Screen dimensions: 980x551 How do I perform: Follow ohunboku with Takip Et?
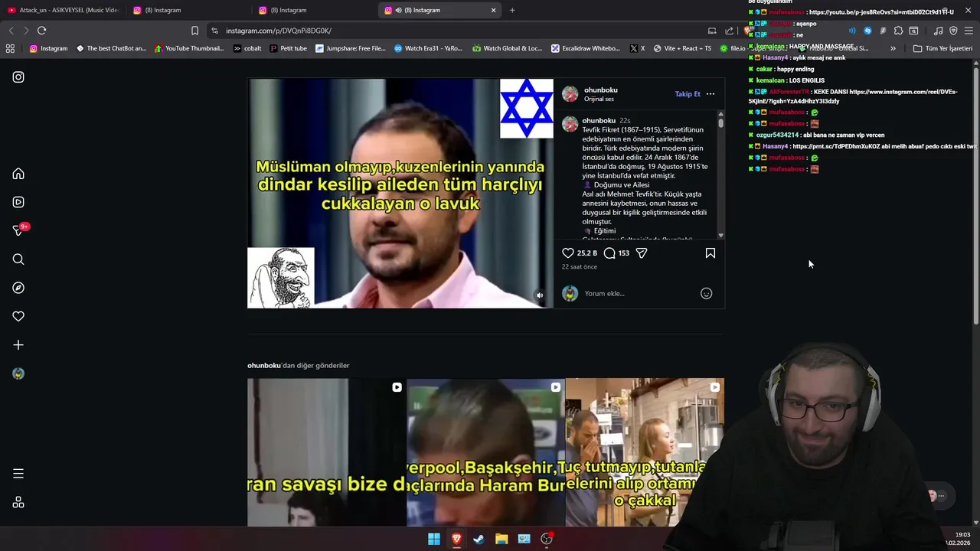tap(688, 94)
